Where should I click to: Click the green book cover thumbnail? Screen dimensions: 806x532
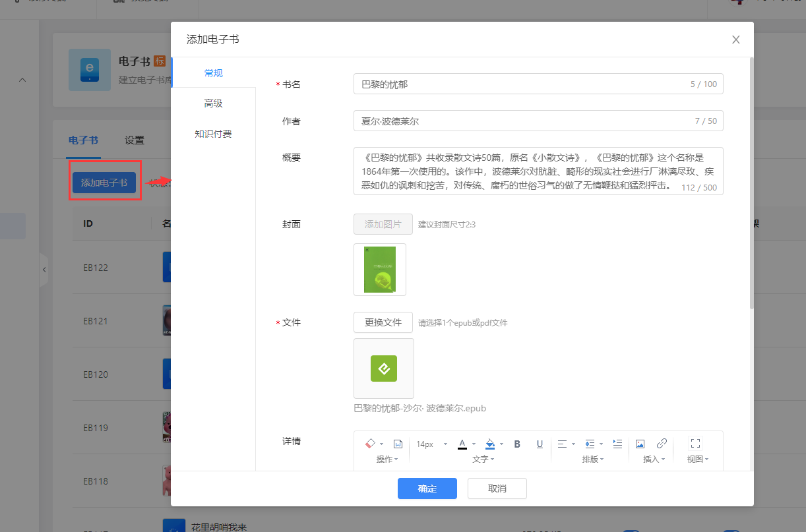[x=380, y=270]
